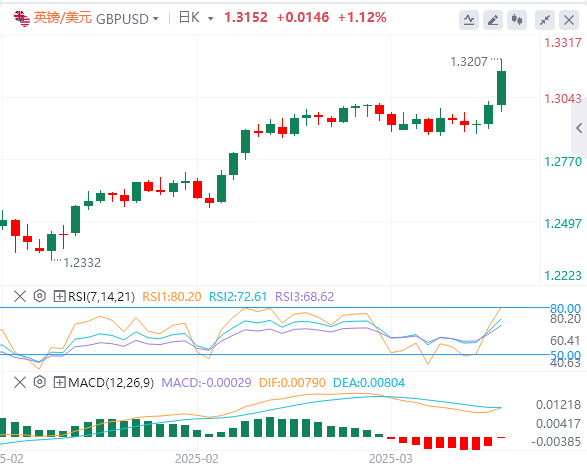This screenshot has height=472, width=587.
Task: Close the chart with X button
Action: click(x=569, y=20)
